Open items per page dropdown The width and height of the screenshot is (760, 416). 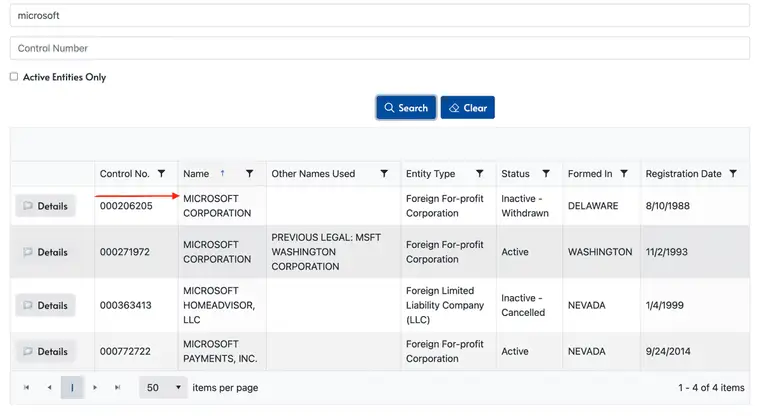point(163,387)
